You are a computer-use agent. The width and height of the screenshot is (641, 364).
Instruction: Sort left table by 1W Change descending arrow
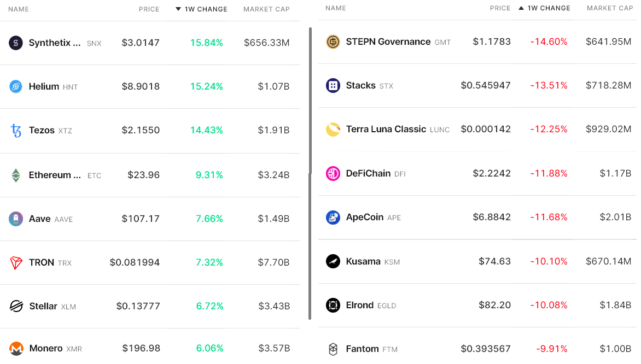[178, 9]
